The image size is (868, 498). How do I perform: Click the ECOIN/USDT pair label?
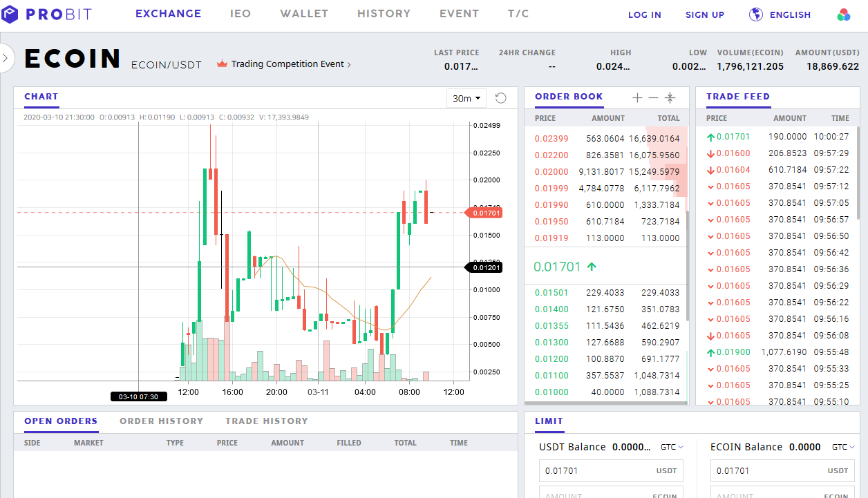[167, 65]
